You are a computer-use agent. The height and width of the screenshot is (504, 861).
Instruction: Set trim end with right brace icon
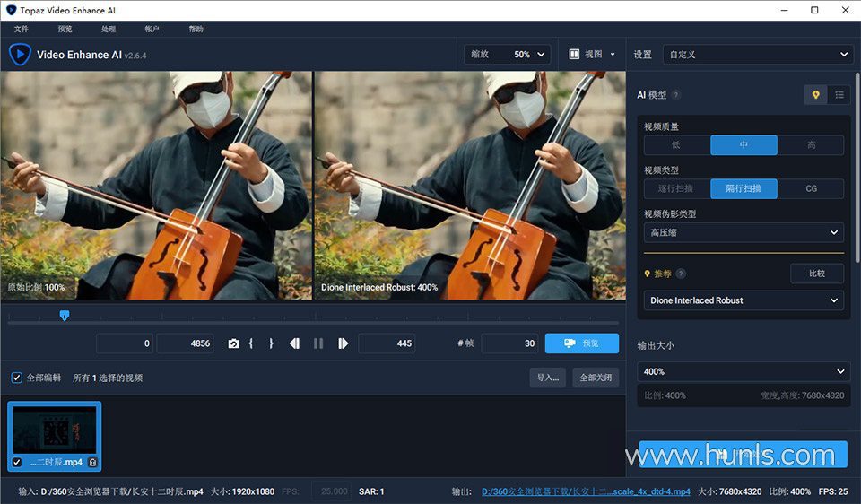pos(271,343)
